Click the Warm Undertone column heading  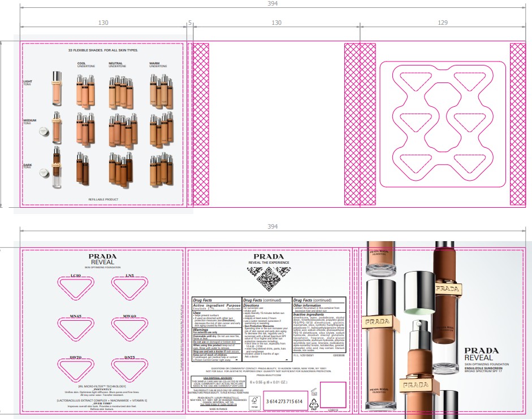[158, 64]
